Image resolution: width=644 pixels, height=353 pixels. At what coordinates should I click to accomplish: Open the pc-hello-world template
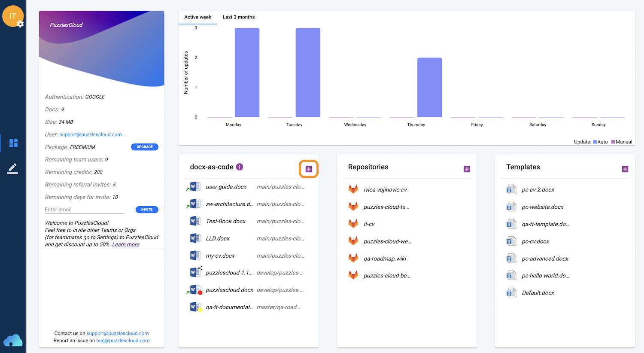tap(546, 276)
